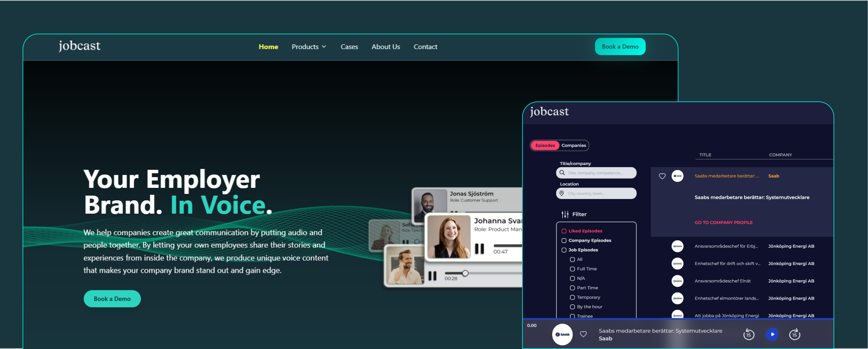Click Johanna's portrait thumbnail
Screen dimensions: 868x349
click(449, 237)
